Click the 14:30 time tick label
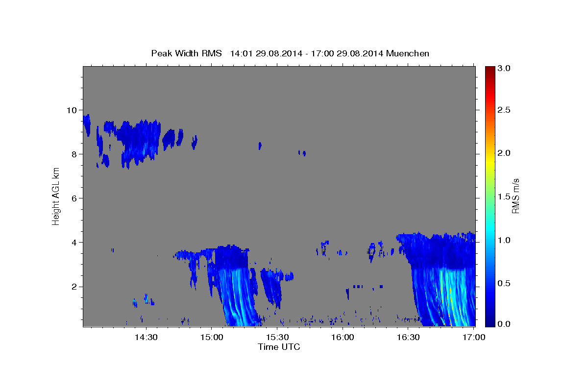588x392 pixels. [x=146, y=337]
